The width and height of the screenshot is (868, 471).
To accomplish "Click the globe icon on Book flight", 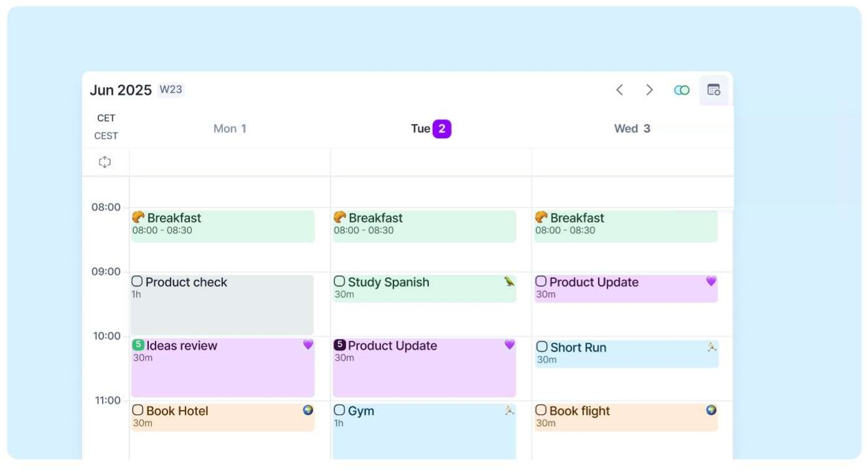I will [x=711, y=410].
